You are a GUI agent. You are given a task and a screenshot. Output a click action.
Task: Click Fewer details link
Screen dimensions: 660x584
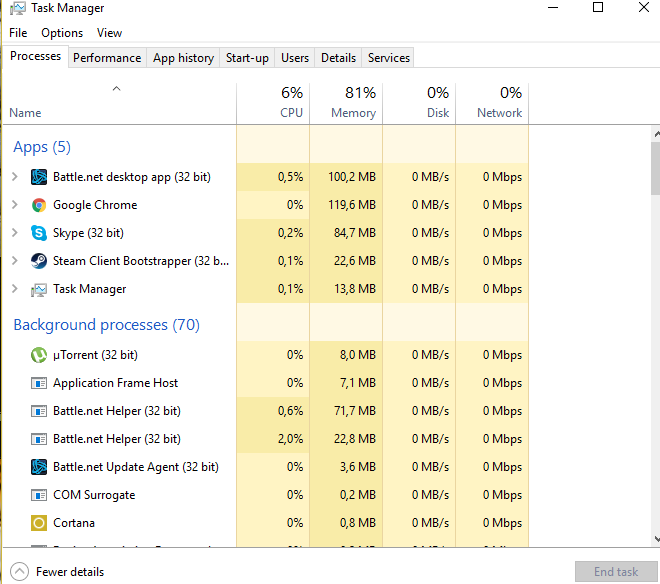pos(70,572)
